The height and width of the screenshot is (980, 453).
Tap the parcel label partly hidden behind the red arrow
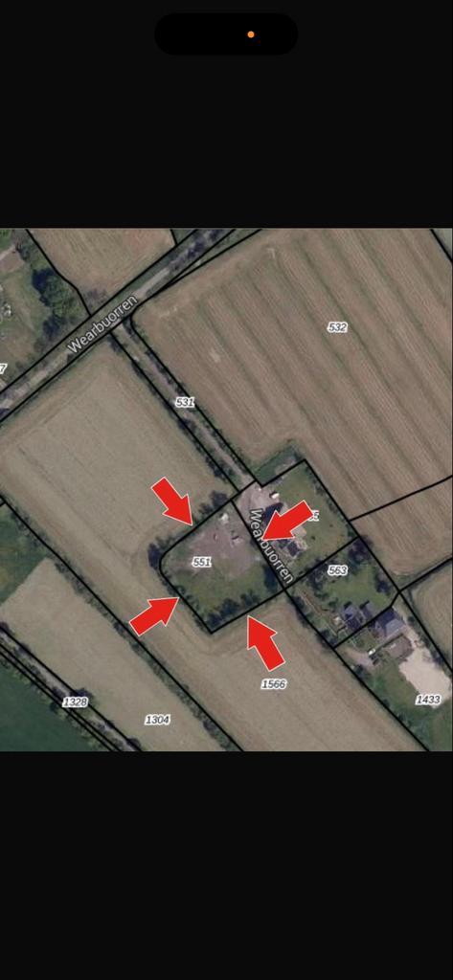[313, 516]
